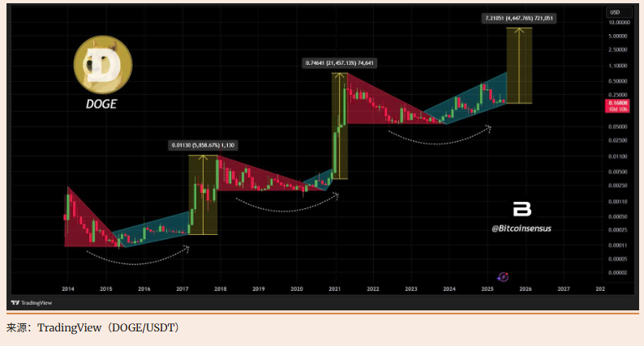Click the 2019 label on time axis
Image resolution: width=644 pixels, height=346 pixels.
click(x=259, y=289)
